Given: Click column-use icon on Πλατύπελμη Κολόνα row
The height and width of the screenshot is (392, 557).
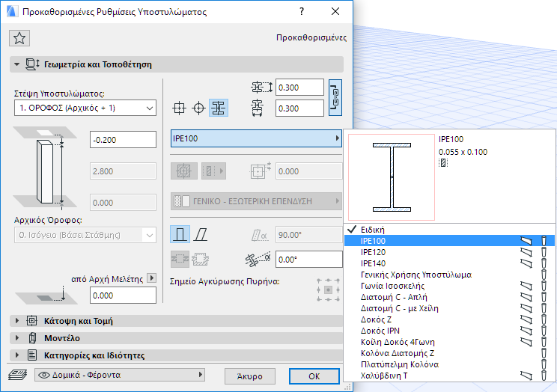Looking at the screenshot, I should 544,364.
